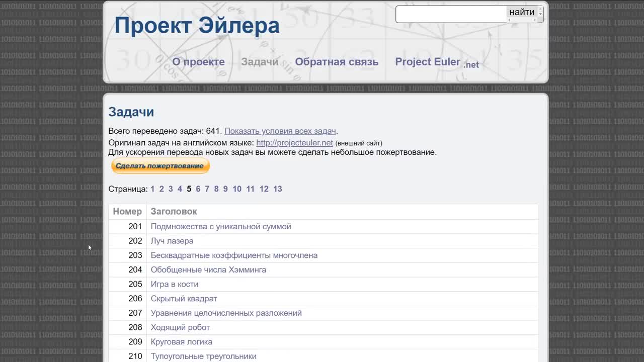Click the search input field

[x=451, y=14]
